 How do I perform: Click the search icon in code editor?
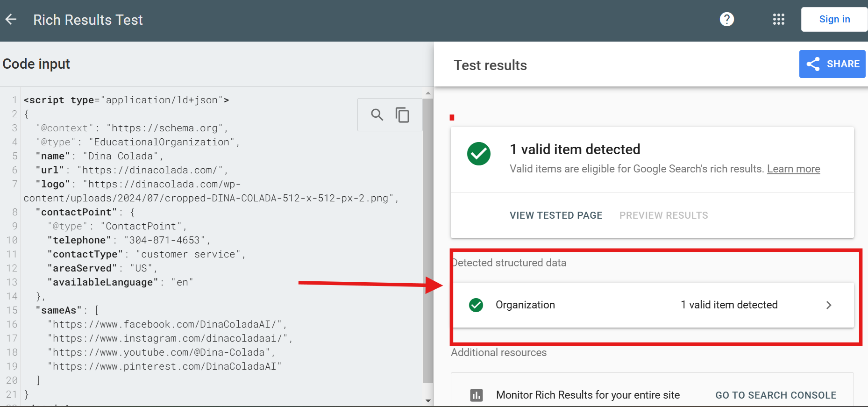point(377,114)
